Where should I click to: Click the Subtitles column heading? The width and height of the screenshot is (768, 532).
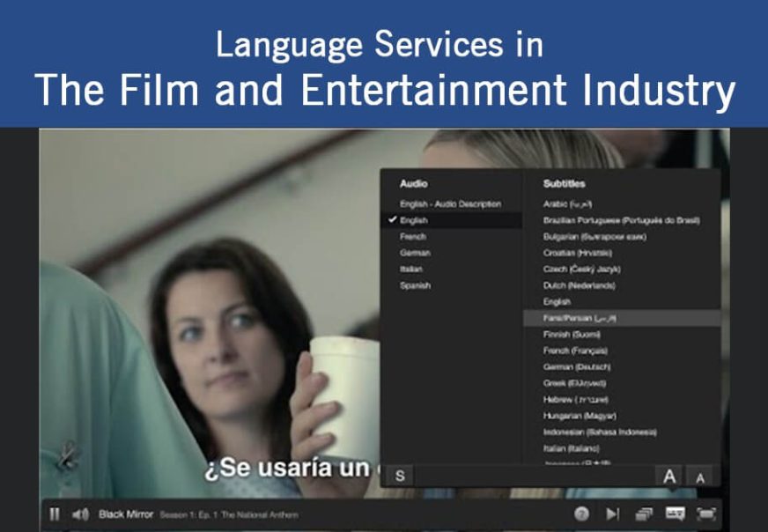pyautogui.click(x=564, y=184)
